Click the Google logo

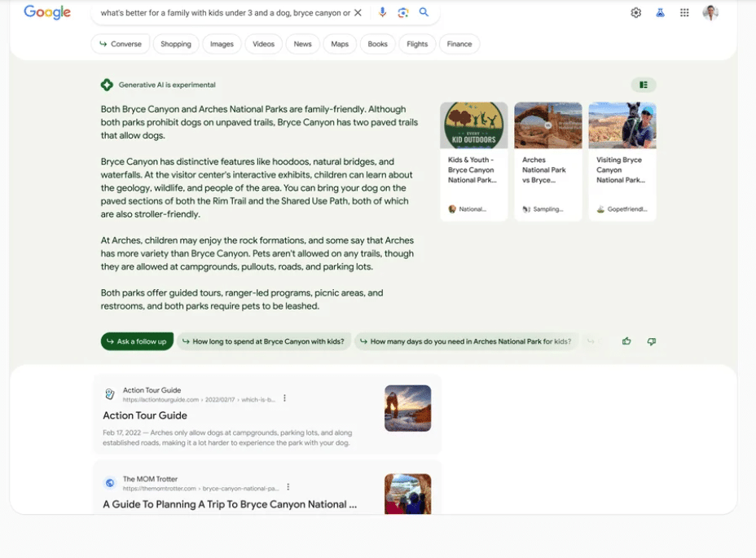47,12
